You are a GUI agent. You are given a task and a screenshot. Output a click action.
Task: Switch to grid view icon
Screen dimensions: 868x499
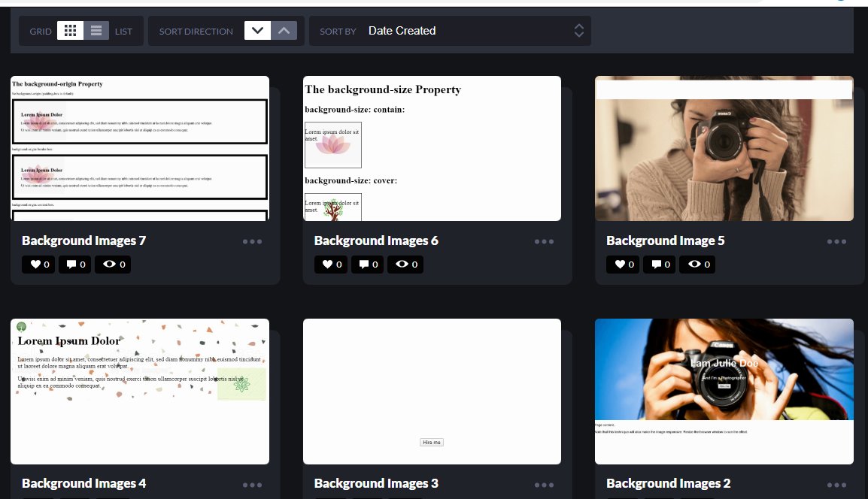click(x=70, y=30)
